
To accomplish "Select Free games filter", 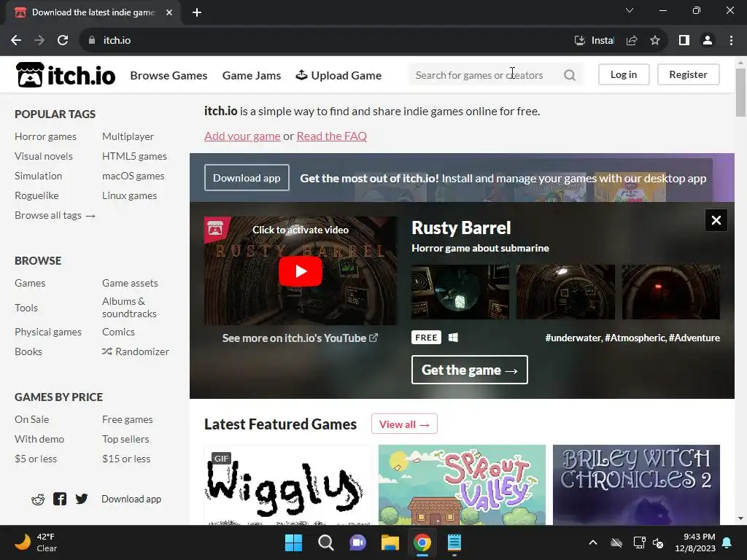I will point(127,419).
